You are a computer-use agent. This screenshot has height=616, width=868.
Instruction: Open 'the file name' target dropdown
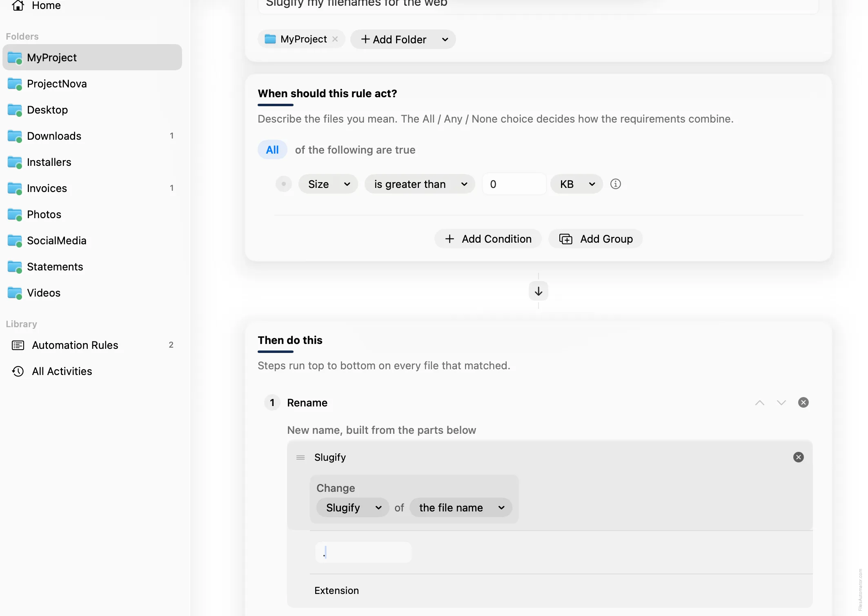pyautogui.click(x=461, y=507)
